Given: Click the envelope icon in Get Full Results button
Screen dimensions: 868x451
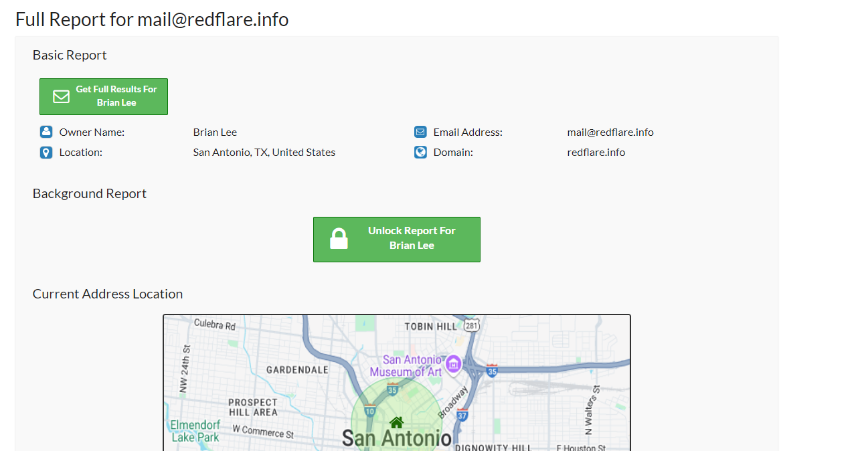Looking at the screenshot, I should [61, 96].
